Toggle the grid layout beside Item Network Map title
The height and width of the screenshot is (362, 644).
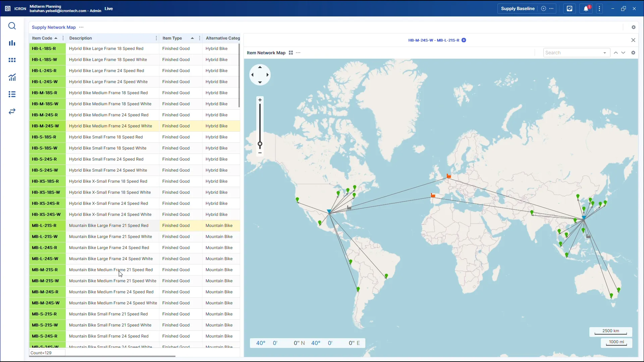pyautogui.click(x=290, y=53)
